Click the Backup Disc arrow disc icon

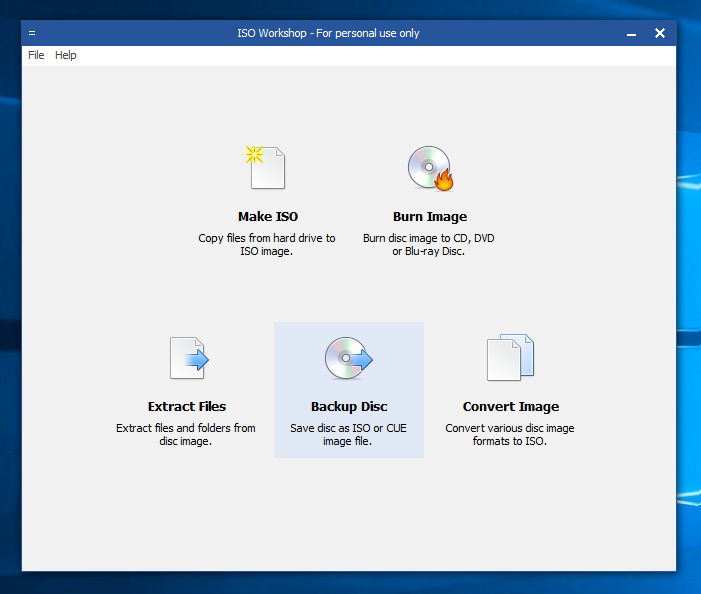349,358
